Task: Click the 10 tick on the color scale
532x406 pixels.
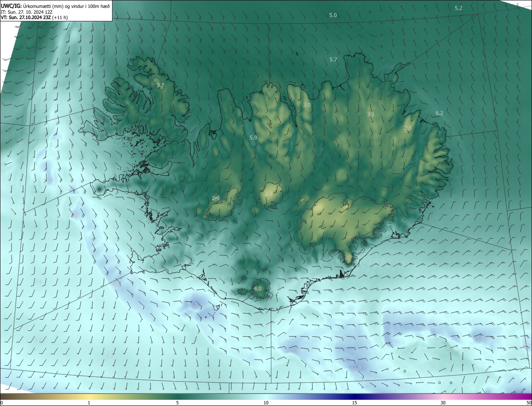Action: [266, 403]
